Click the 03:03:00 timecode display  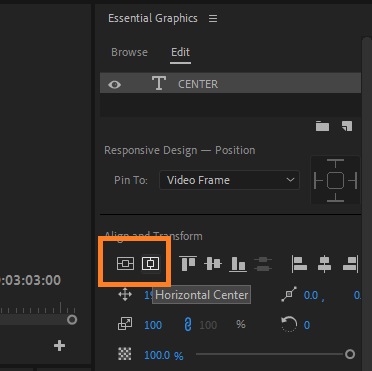pyautogui.click(x=30, y=280)
